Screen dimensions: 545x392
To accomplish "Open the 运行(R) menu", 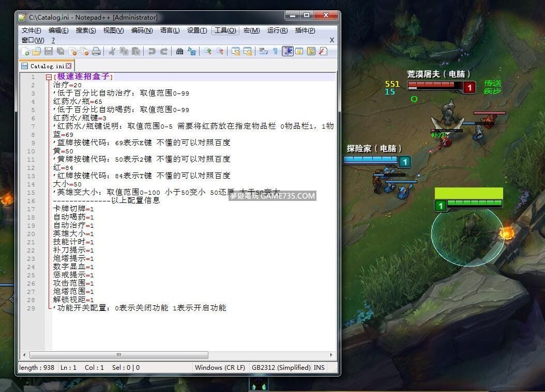I will click(x=277, y=30).
